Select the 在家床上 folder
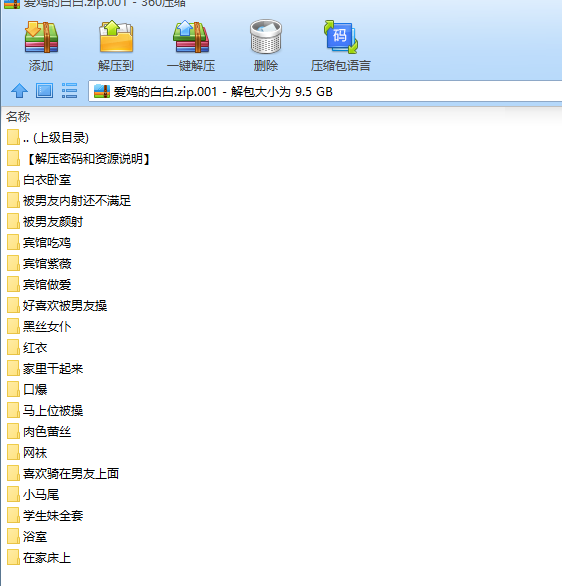This screenshot has height=586, width=562. pos(39,558)
